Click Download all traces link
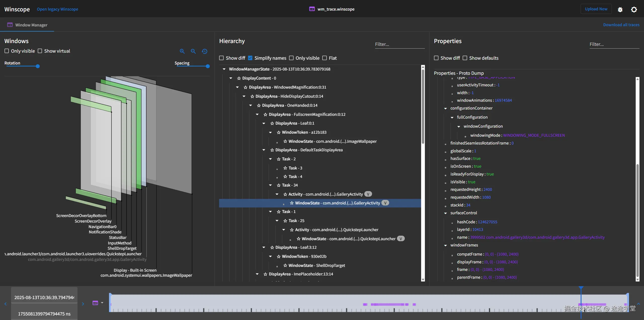 tap(621, 25)
